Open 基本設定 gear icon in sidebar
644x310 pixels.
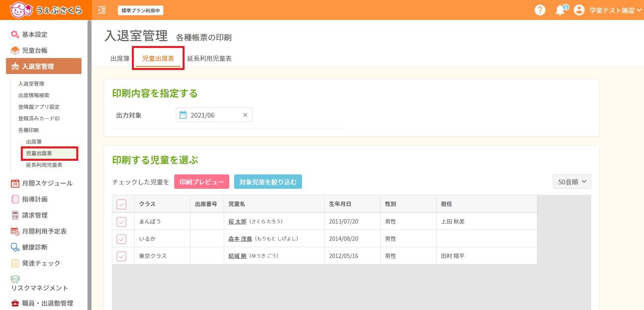point(15,34)
